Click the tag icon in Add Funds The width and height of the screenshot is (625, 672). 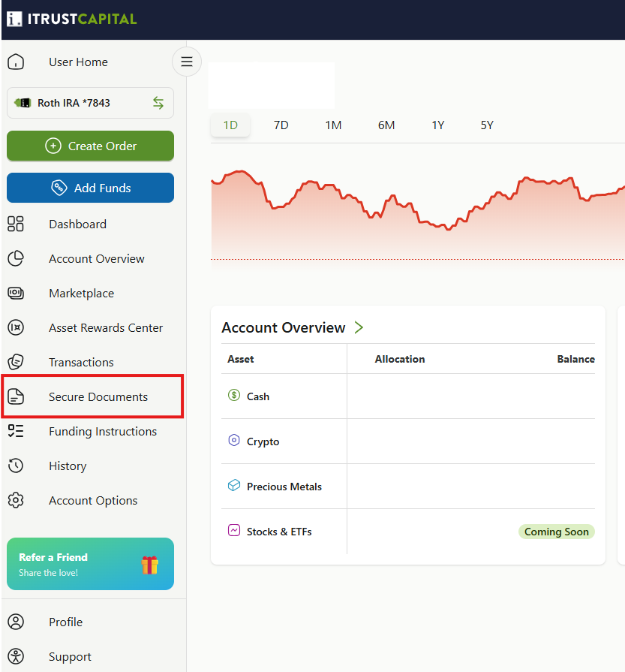point(59,188)
